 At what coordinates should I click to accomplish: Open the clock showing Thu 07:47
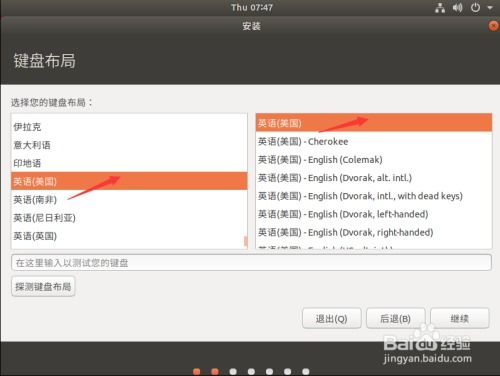coord(252,7)
